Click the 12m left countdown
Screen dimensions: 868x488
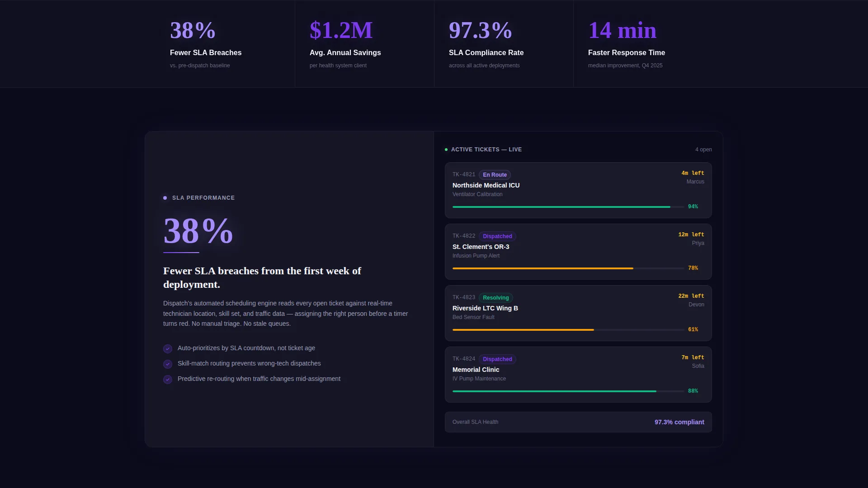(x=691, y=235)
